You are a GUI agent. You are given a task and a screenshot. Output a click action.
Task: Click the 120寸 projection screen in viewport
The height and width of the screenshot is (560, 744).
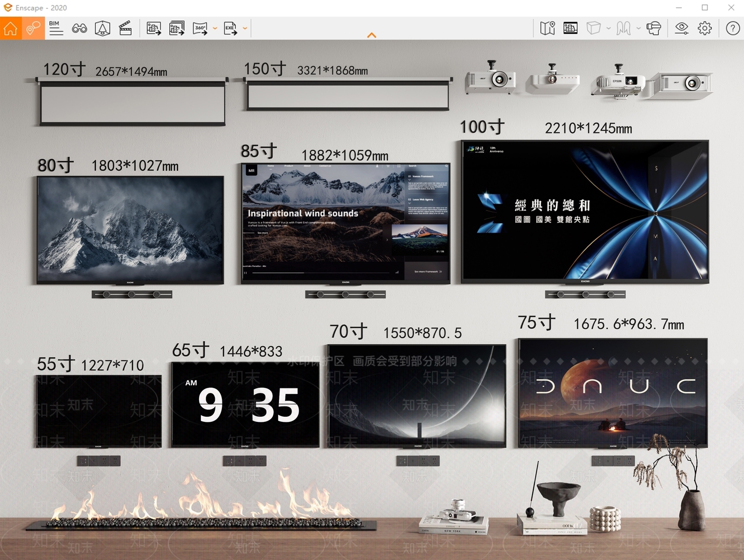[x=133, y=102]
